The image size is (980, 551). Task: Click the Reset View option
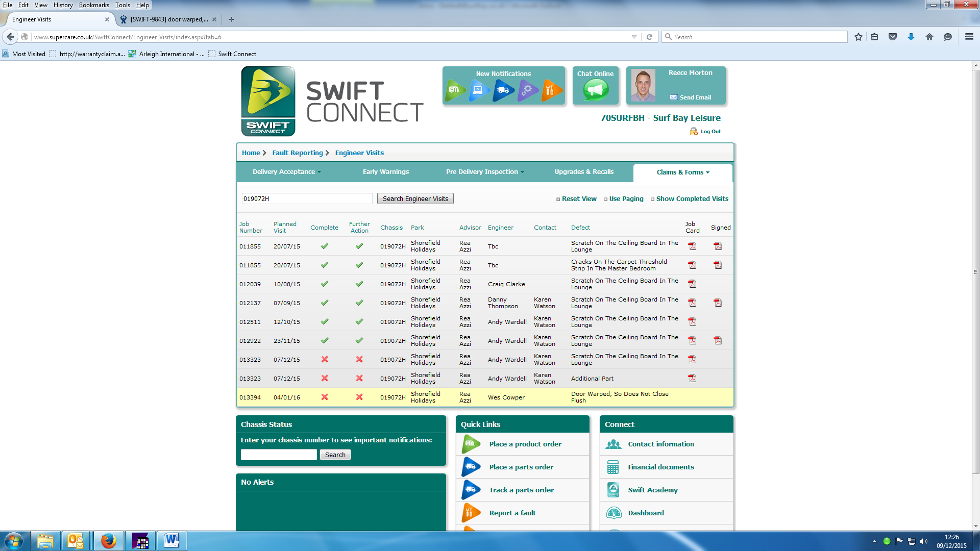pyautogui.click(x=579, y=199)
